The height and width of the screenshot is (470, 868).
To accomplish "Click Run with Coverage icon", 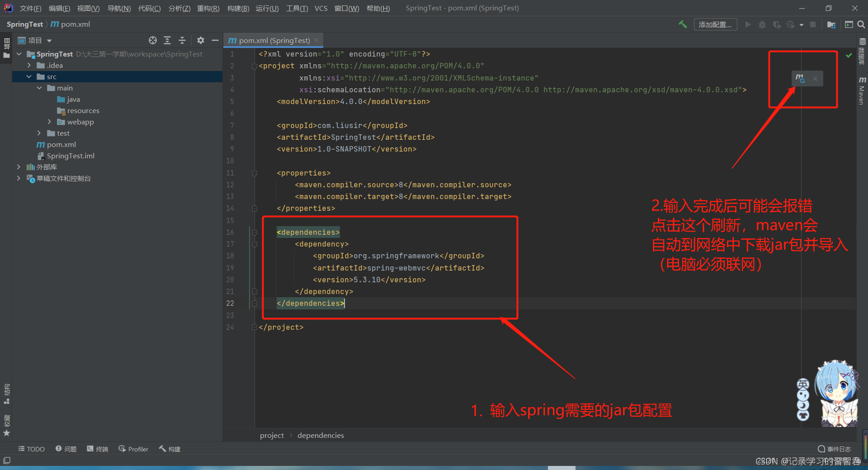I will 777,24.
